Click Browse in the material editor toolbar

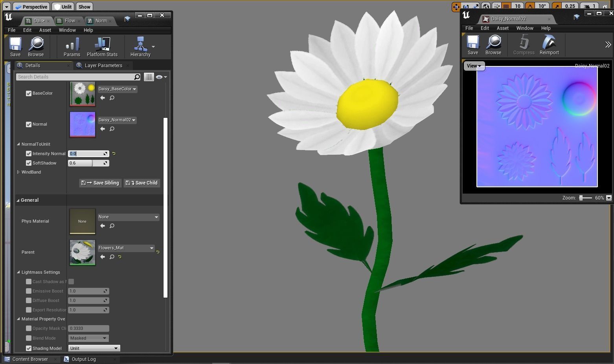(x=36, y=47)
